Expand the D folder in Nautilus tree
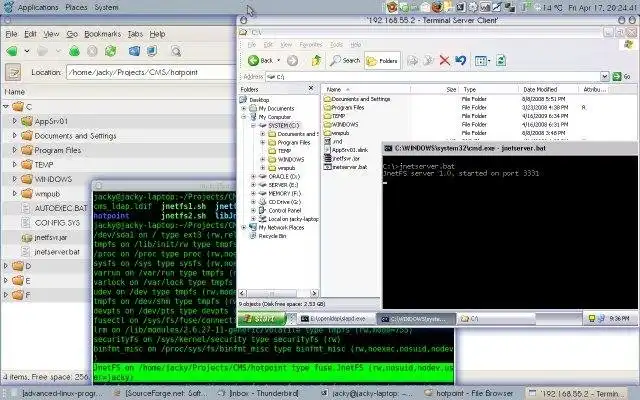Image resolution: width=640 pixels, height=400 pixels. 6,266
